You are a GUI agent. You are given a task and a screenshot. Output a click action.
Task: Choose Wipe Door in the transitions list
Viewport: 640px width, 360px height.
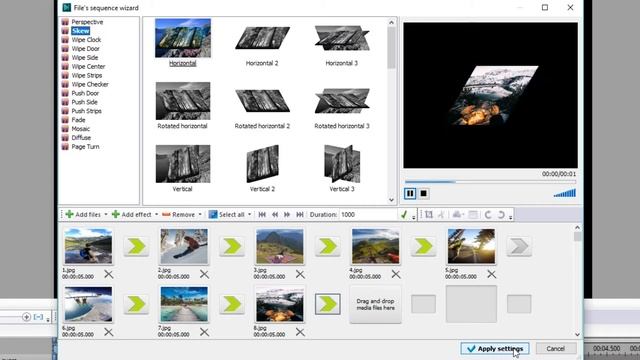[85, 49]
